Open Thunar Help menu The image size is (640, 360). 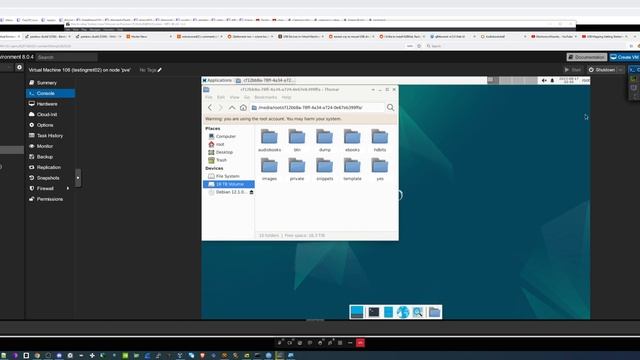[286, 97]
